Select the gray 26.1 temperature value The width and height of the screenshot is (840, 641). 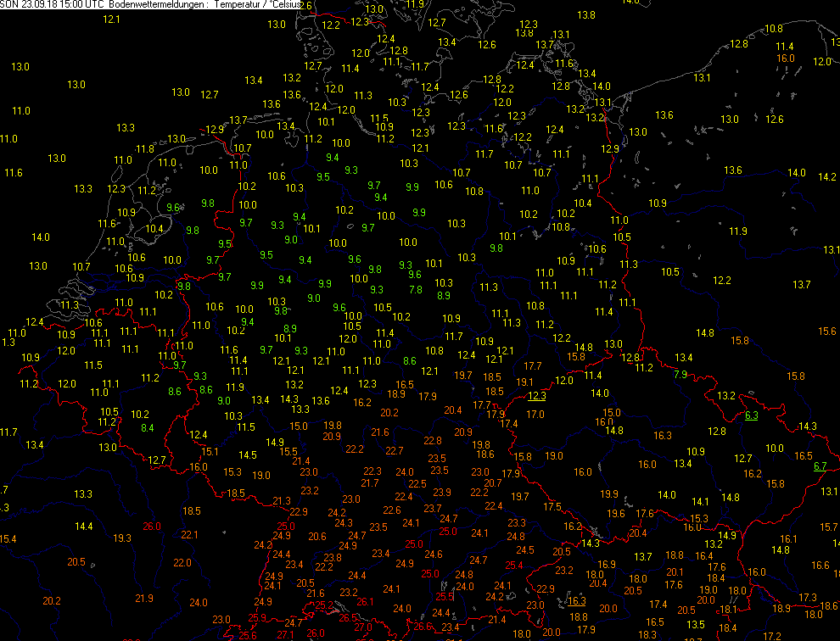click(366, 602)
